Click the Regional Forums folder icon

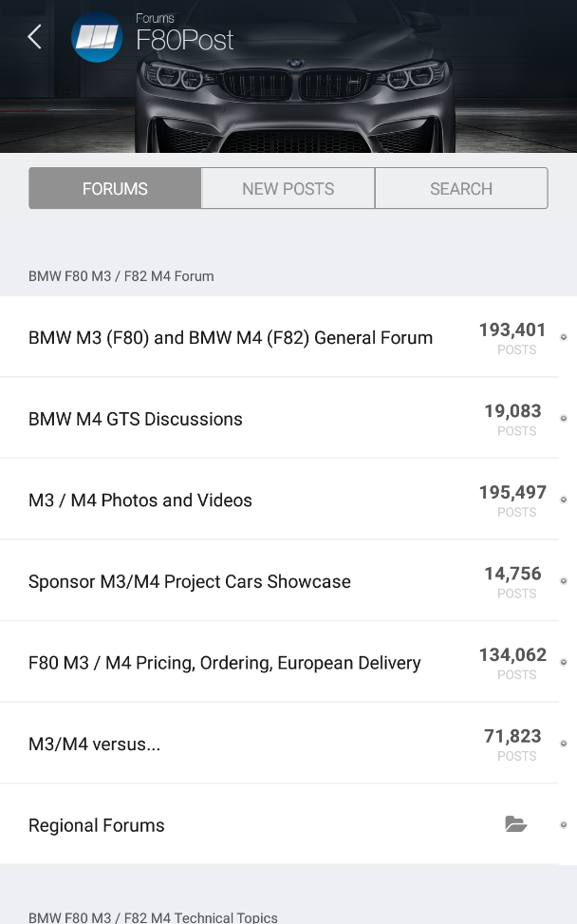pos(515,824)
